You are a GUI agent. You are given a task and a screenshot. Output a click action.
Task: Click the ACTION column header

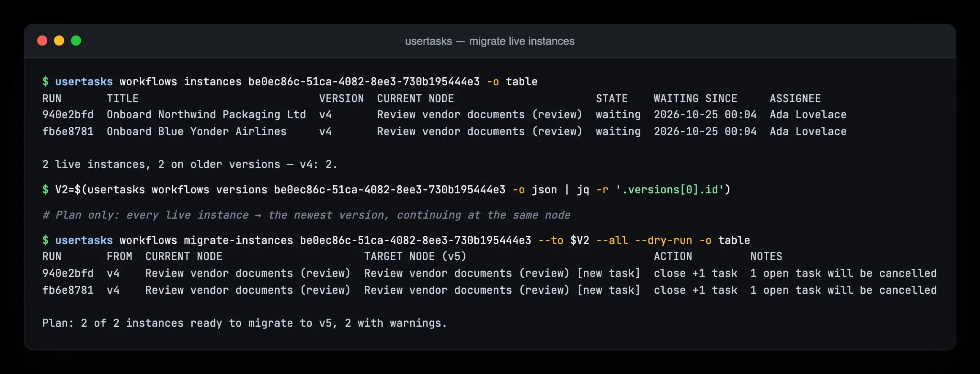pos(673,256)
